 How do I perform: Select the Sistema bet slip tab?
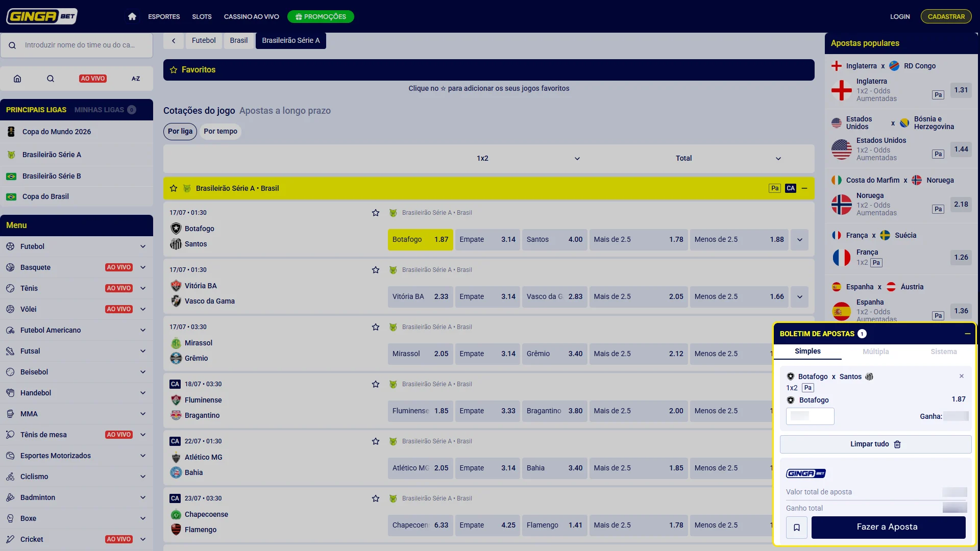click(x=944, y=352)
